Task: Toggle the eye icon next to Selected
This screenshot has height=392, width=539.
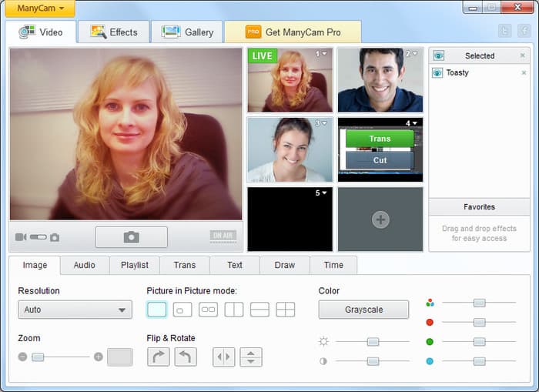Action: pyautogui.click(x=439, y=55)
